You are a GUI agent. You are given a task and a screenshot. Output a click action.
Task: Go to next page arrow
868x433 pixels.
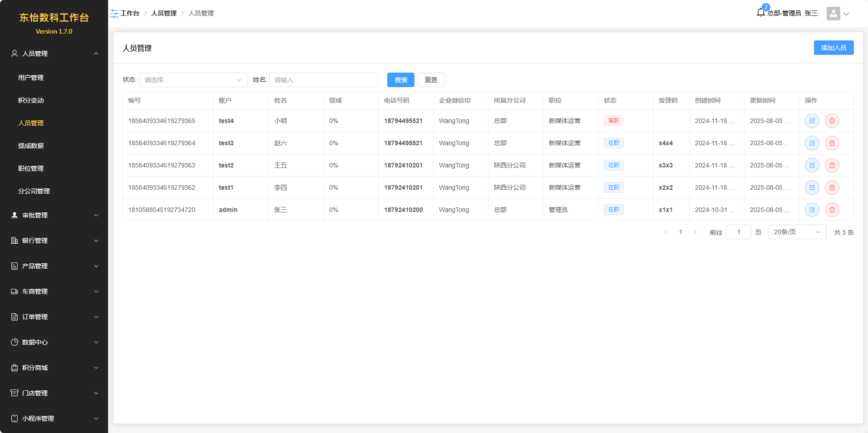click(x=695, y=232)
